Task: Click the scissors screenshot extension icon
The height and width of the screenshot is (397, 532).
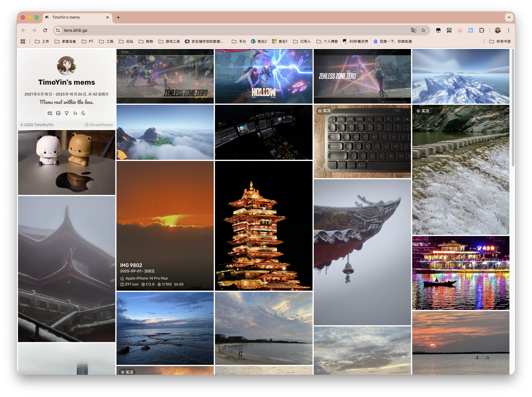Action: [x=449, y=30]
